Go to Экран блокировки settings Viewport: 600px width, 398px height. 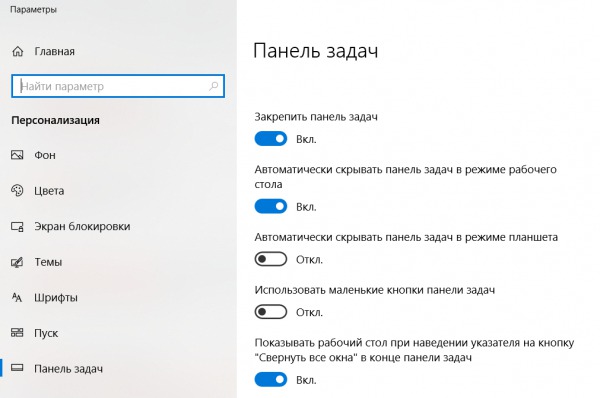pyautogui.click(x=82, y=227)
